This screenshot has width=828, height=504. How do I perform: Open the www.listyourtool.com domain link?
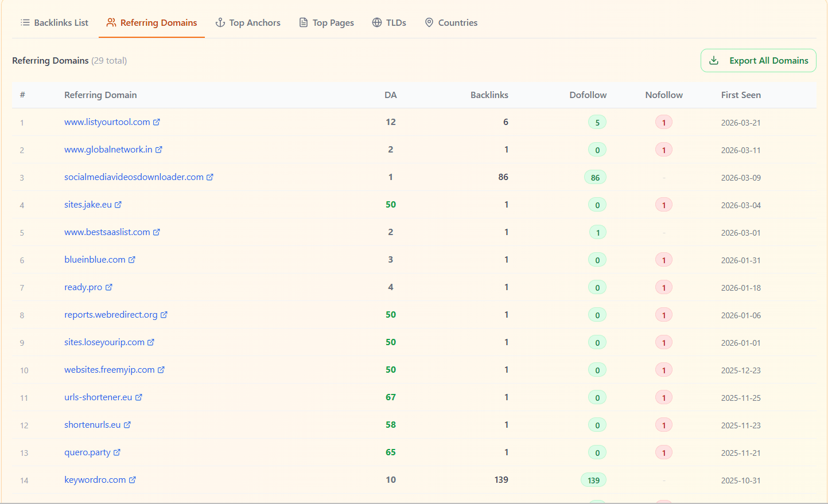click(x=107, y=122)
